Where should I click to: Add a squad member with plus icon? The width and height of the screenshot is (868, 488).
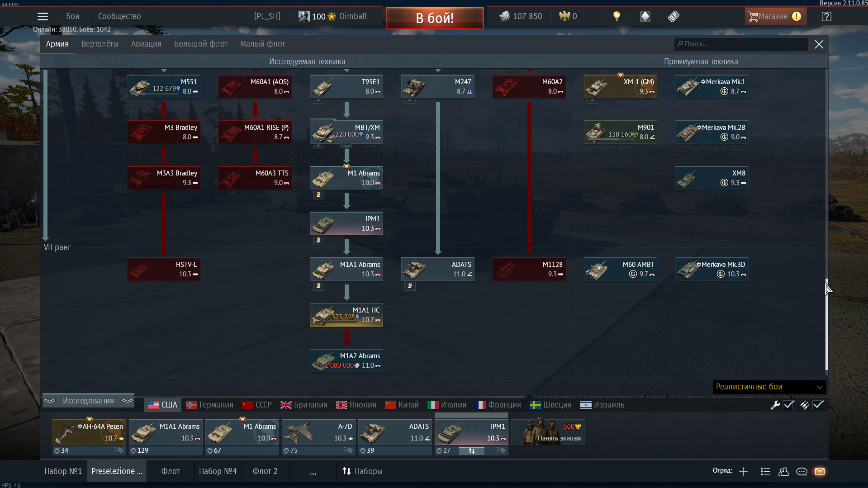(x=743, y=471)
